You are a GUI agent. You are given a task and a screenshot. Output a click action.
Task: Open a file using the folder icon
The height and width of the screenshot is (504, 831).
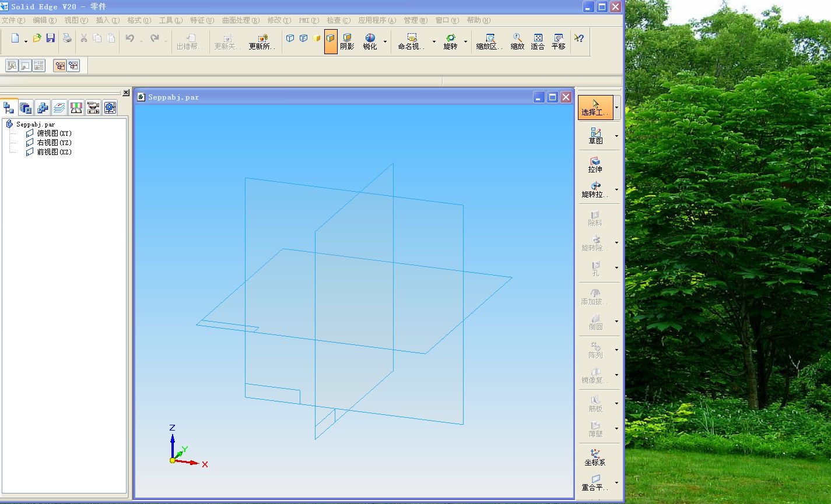tap(37, 38)
